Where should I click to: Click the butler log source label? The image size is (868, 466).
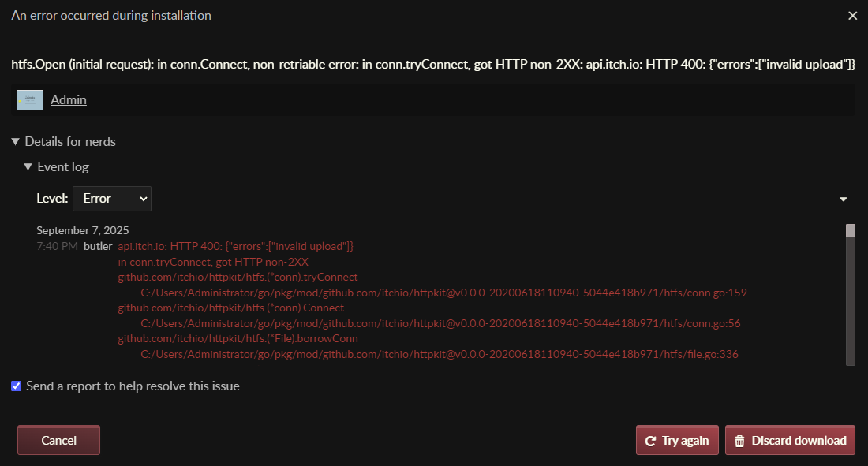point(98,247)
